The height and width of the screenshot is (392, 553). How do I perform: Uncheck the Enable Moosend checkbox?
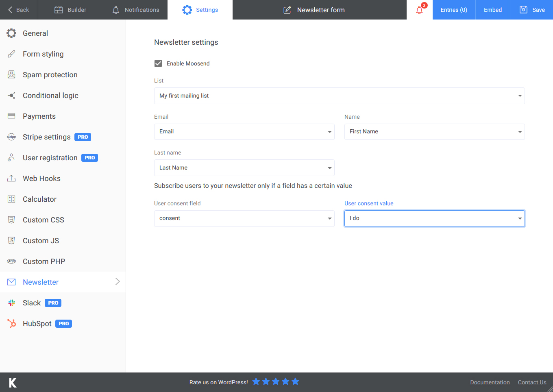point(158,63)
